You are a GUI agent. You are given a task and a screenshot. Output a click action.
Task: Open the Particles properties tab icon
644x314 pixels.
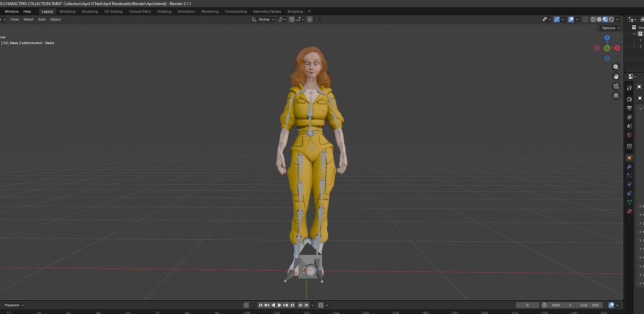click(x=629, y=176)
